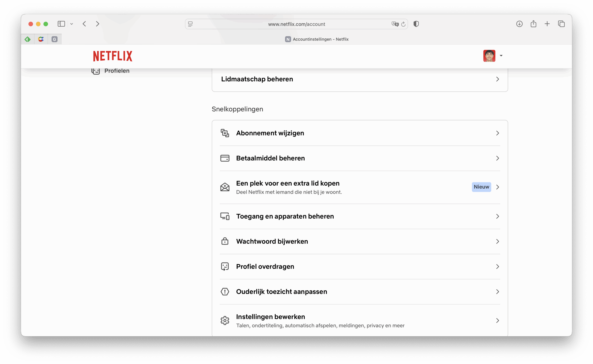Focus the netflix.com/account address field

[296, 24]
